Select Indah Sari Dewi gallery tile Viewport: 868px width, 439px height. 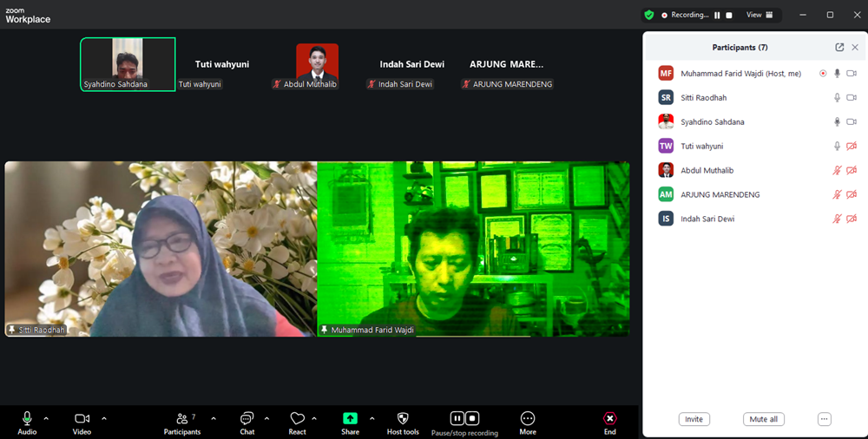pyautogui.click(x=411, y=64)
